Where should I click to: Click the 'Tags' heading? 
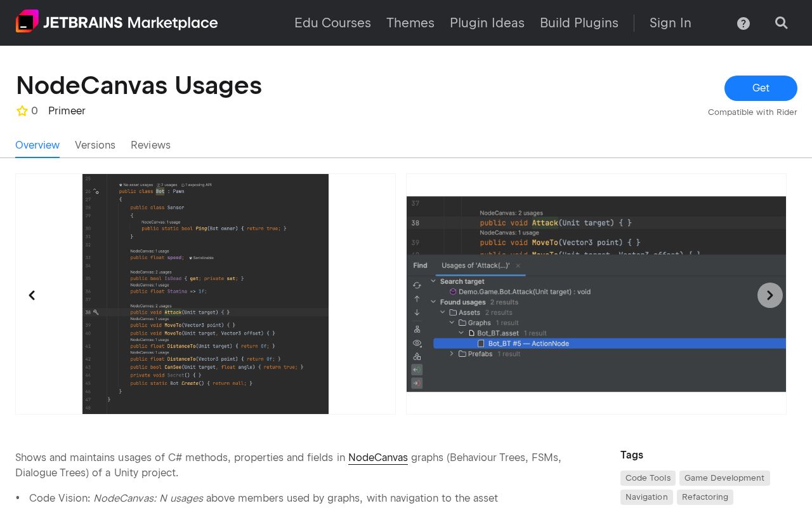632,455
